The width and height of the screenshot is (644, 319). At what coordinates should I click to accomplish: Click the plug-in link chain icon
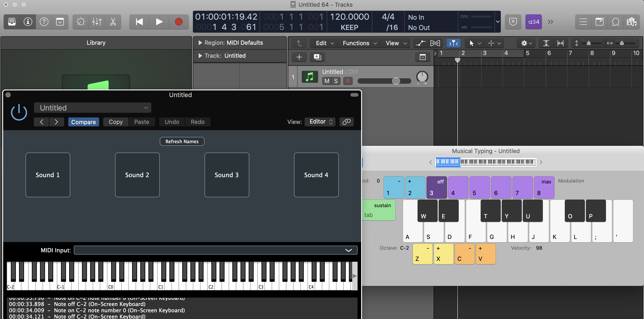click(346, 122)
